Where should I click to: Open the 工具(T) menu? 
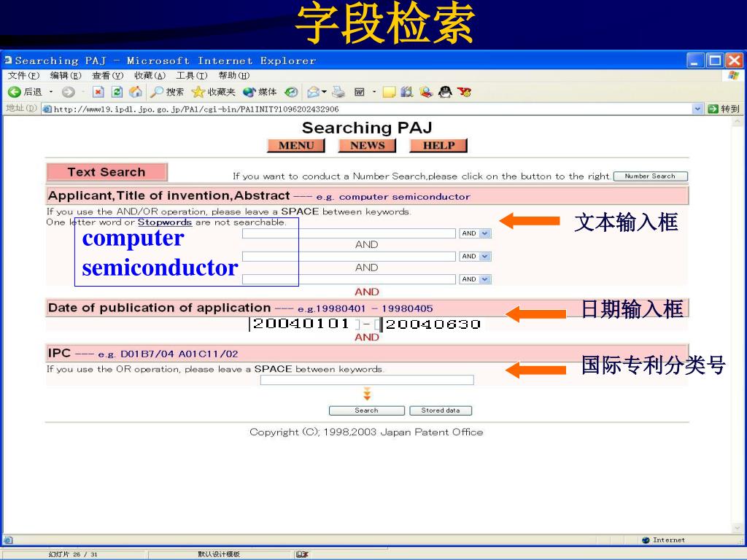click(x=192, y=75)
